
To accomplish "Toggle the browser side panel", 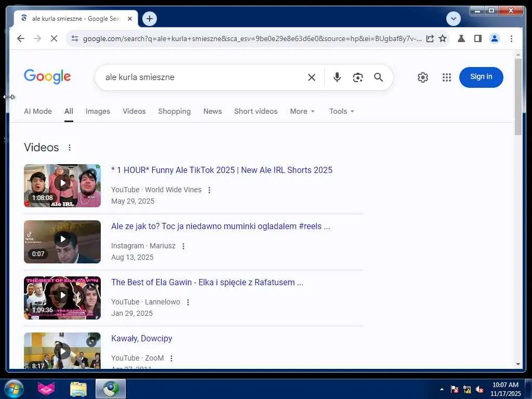I will coord(478,38).
